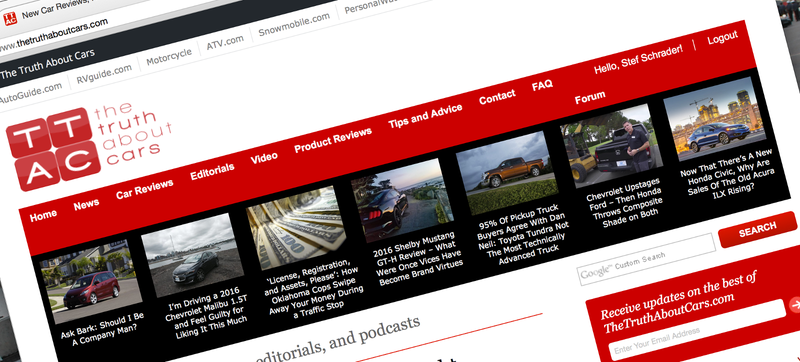Click the TTAC favicon in the browser tab

[x=10, y=19]
